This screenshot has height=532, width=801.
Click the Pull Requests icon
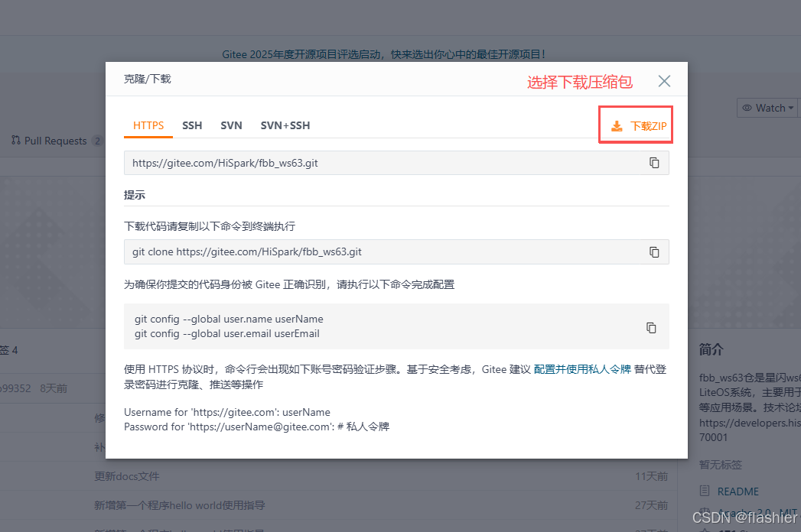click(16, 140)
